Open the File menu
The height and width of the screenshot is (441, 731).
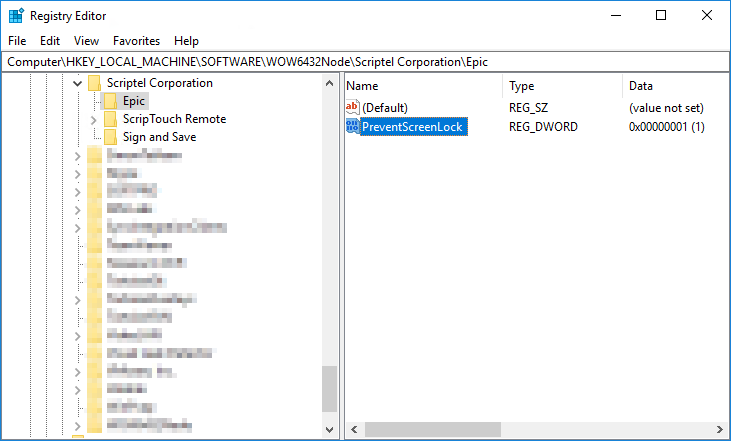pyautogui.click(x=17, y=41)
